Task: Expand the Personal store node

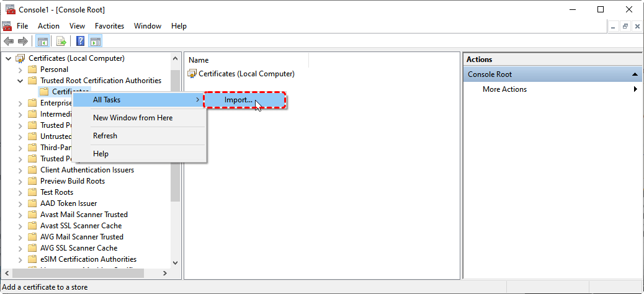Action: (20, 69)
